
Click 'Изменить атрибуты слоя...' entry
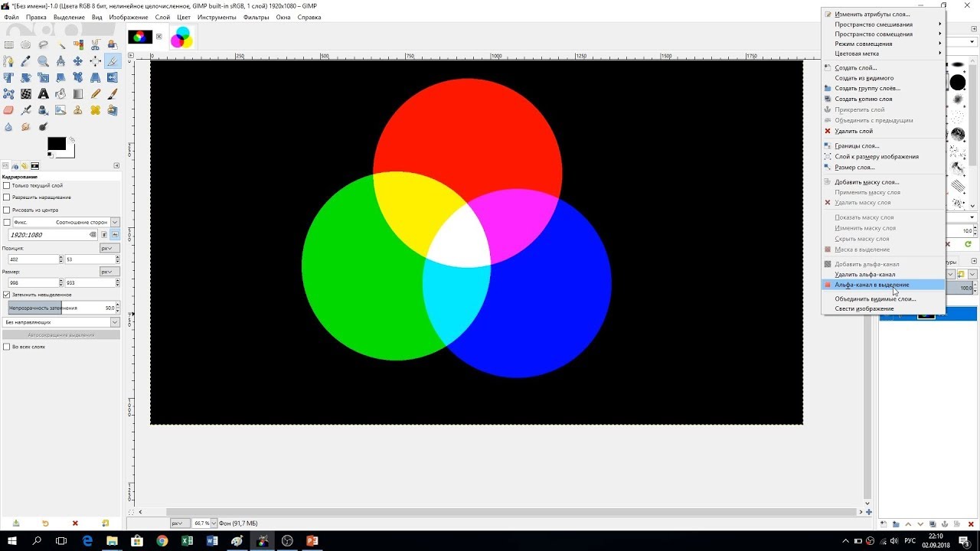[x=883, y=14]
